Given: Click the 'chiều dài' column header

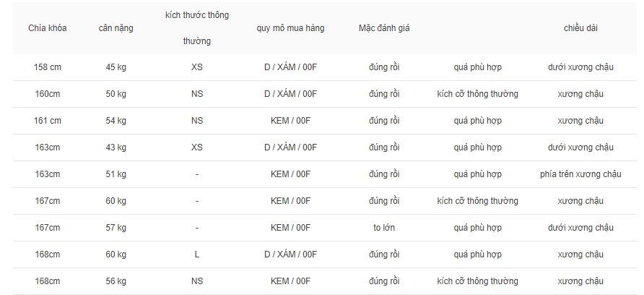Looking at the screenshot, I should point(580,28).
